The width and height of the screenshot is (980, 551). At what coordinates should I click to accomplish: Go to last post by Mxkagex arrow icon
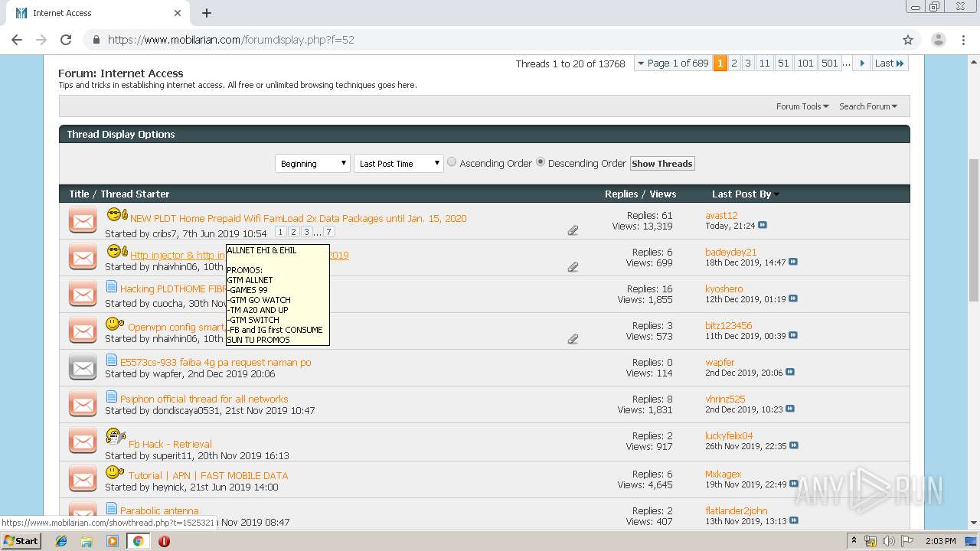tap(794, 484)
